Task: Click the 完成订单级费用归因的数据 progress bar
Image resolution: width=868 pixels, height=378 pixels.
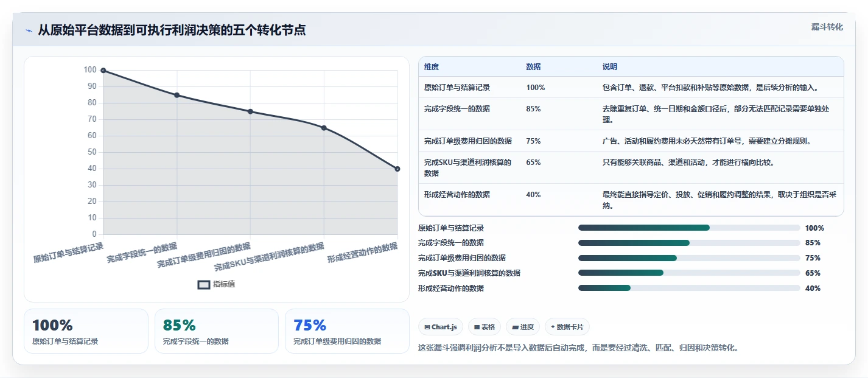Action: point(689,258)
